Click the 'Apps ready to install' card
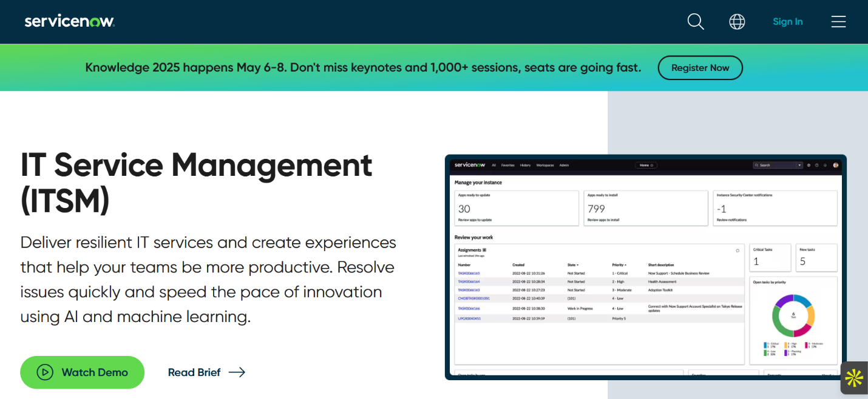This screenshot has height=399, width=868. click(646, 208)
